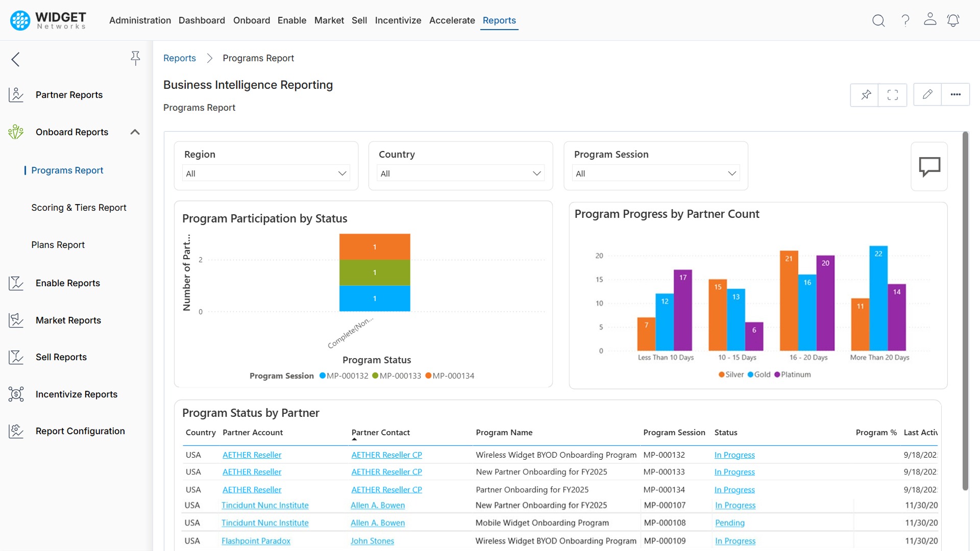Open the notifications bell
The height and width of the screenshot is (551, 980).
(x=953, y=20)
